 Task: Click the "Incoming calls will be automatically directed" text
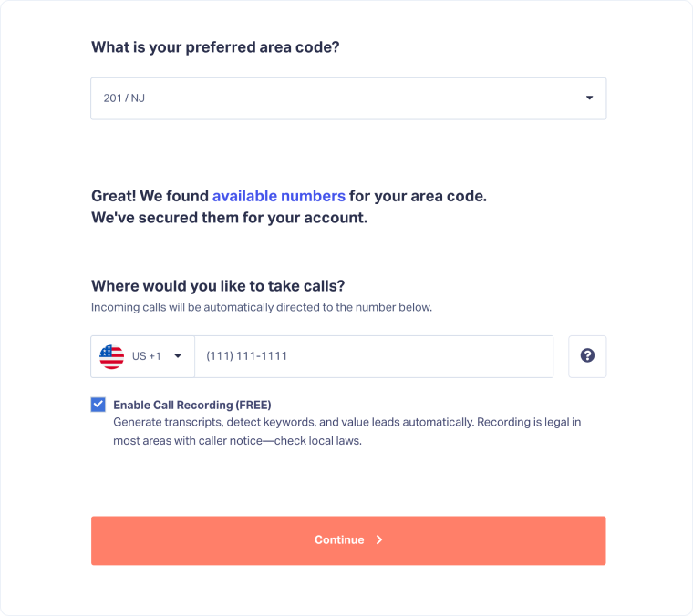pyautogui.click(x=262, y=307)
